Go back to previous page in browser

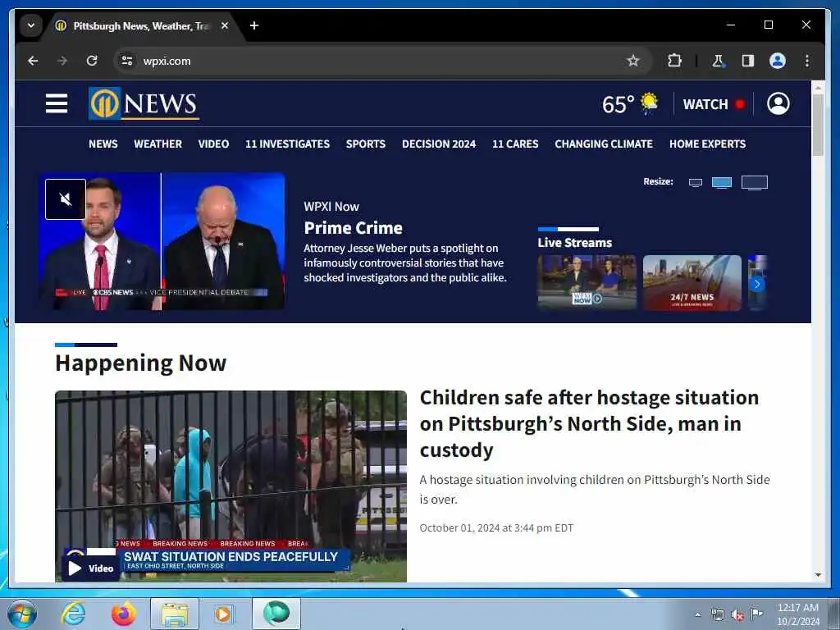33,61
